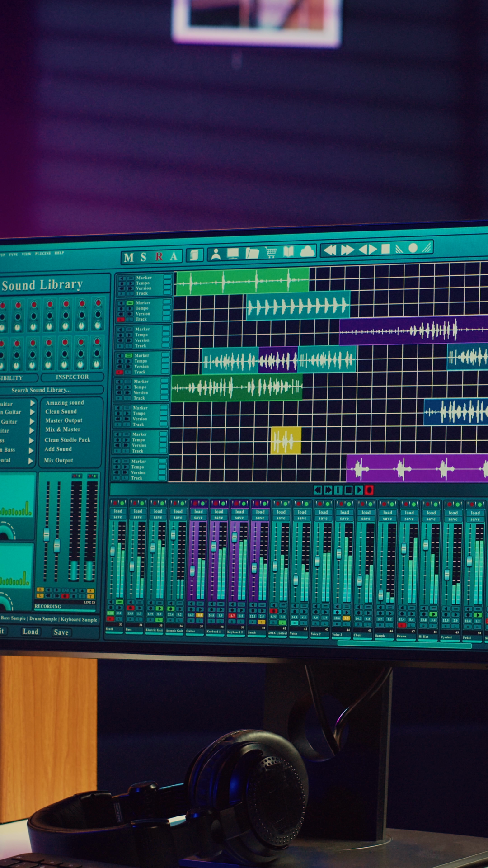Open the folder icon in top toolbar
Image resolution: width=488 pixels, height=868 pixels.
pos(252,253)
